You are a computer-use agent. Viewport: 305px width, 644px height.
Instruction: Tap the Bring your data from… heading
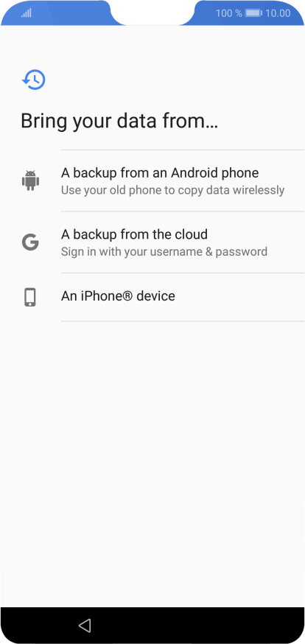119,122
